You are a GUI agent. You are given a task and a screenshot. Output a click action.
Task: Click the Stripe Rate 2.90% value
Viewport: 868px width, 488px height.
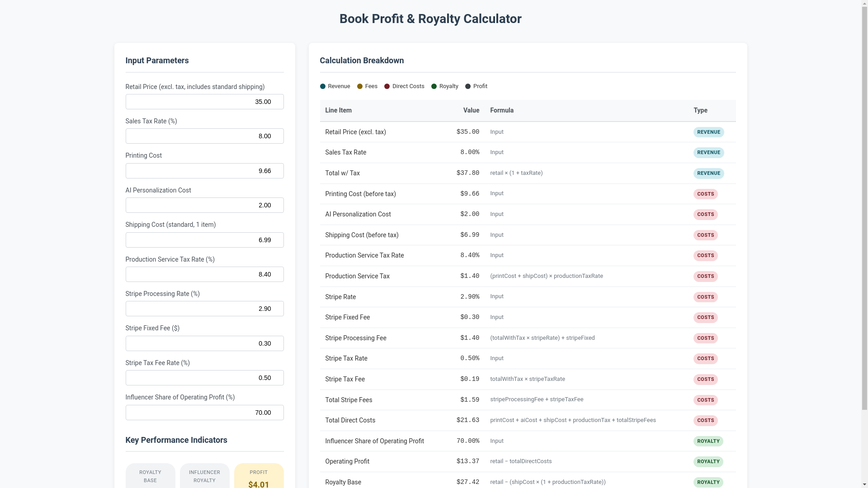pyautogui.click(x=470, y=297)
